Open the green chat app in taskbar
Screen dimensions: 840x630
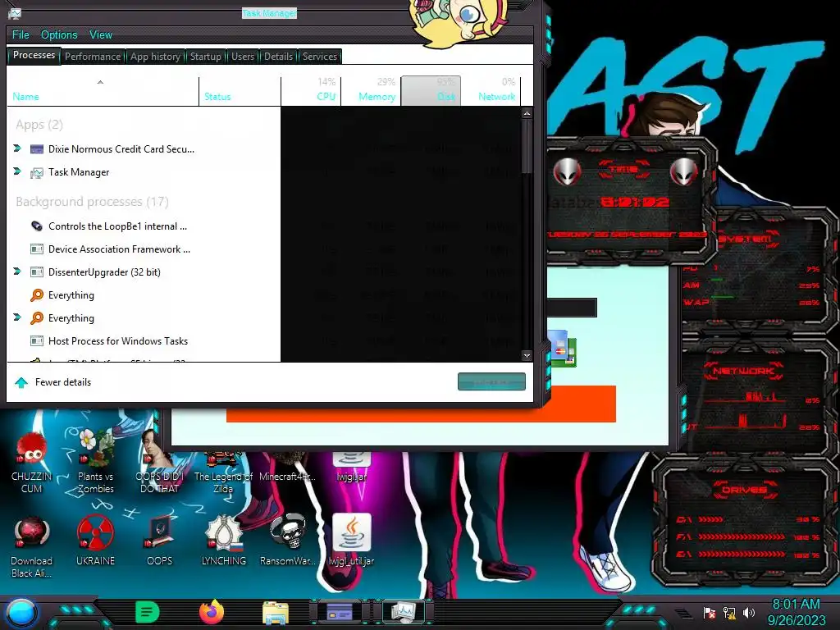[x=148, y=612]
